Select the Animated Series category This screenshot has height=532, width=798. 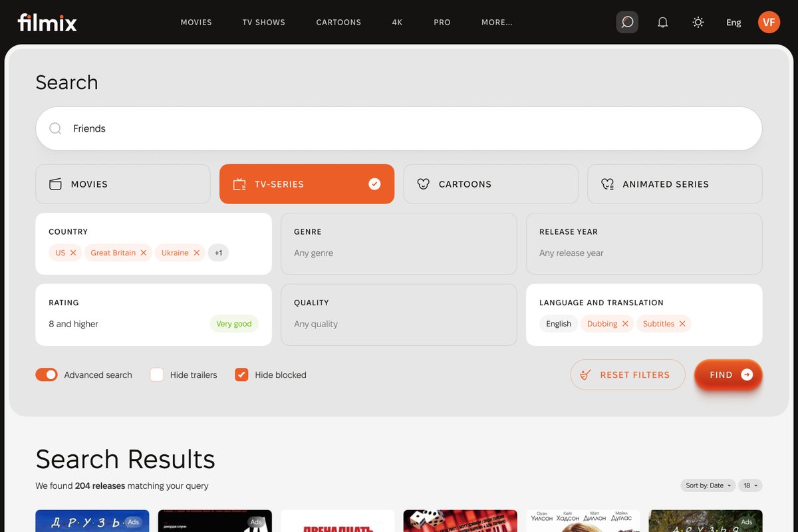tap(675, 184)
